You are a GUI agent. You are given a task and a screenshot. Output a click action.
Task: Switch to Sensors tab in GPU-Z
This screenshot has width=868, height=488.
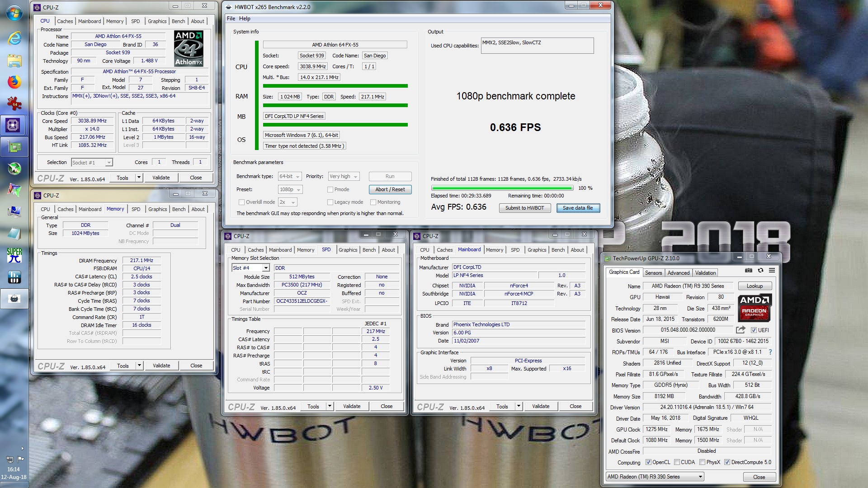point(653,273)
